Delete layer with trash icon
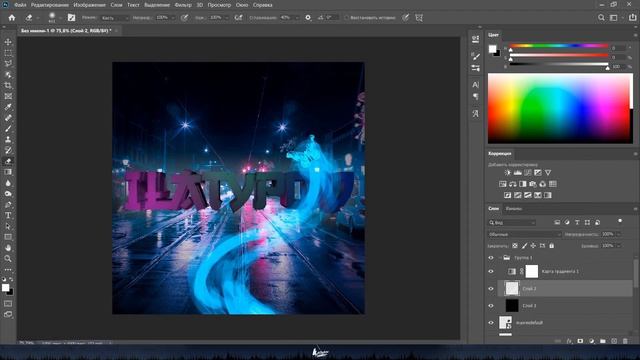Screen dimensions: 640x360 point(625,341)
